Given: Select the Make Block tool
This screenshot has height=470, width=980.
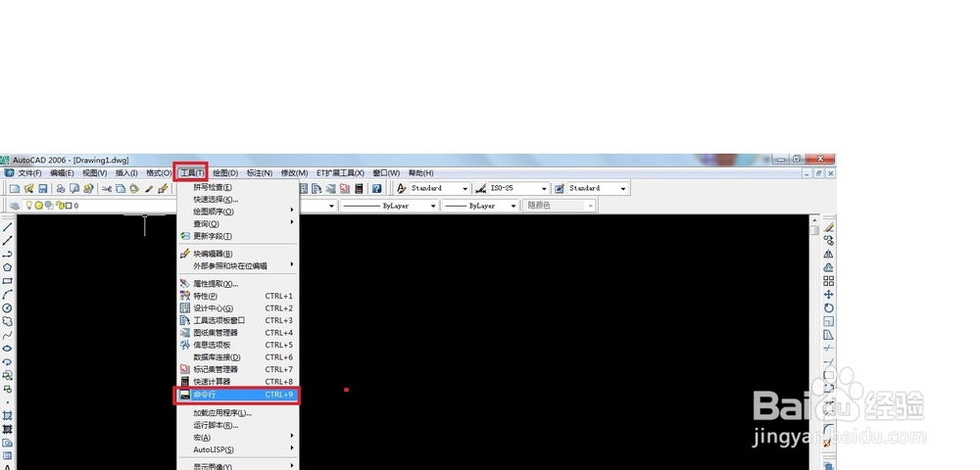Looking at the screenshot, I should (x=8, y=388).
